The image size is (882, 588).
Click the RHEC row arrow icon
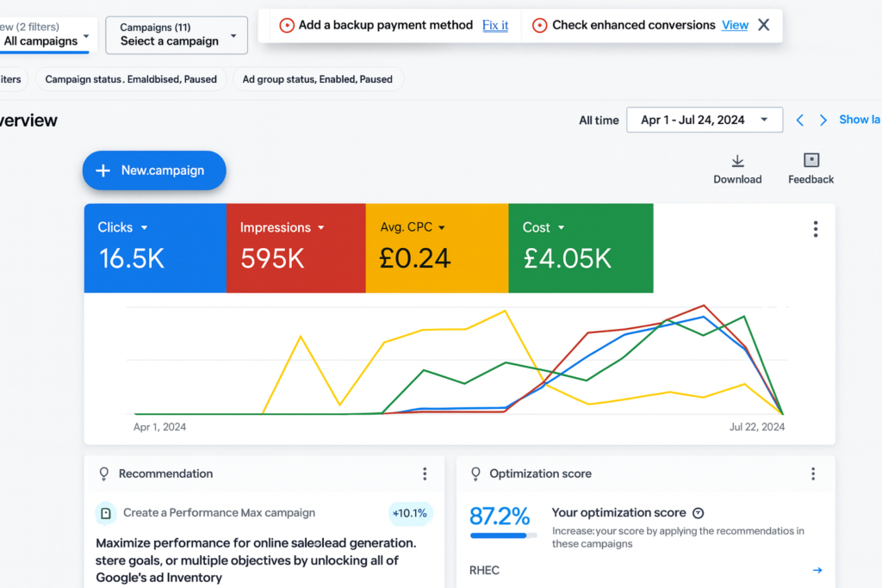click(817, 570)
